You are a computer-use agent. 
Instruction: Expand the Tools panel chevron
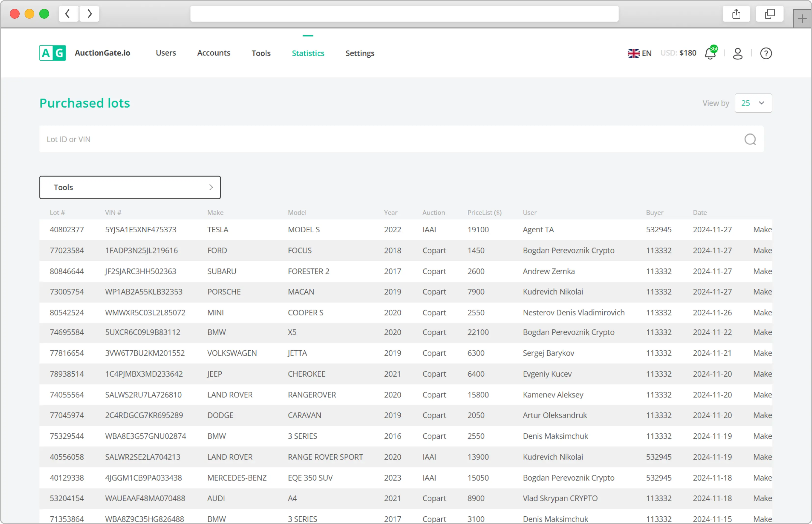click(211, 187)
